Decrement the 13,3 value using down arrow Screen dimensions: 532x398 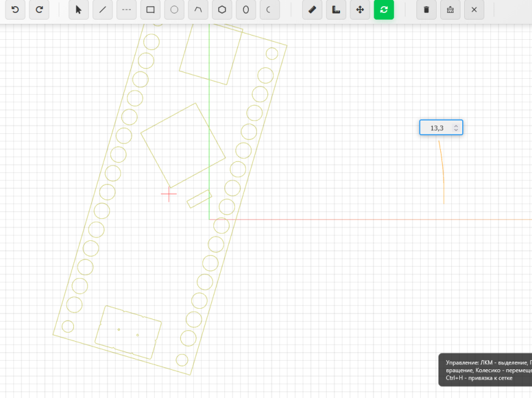point(457,130)
